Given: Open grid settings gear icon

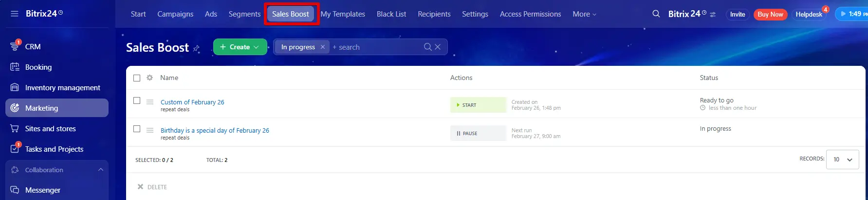Looking at the screenshot, I should click(x=149, y=78).
